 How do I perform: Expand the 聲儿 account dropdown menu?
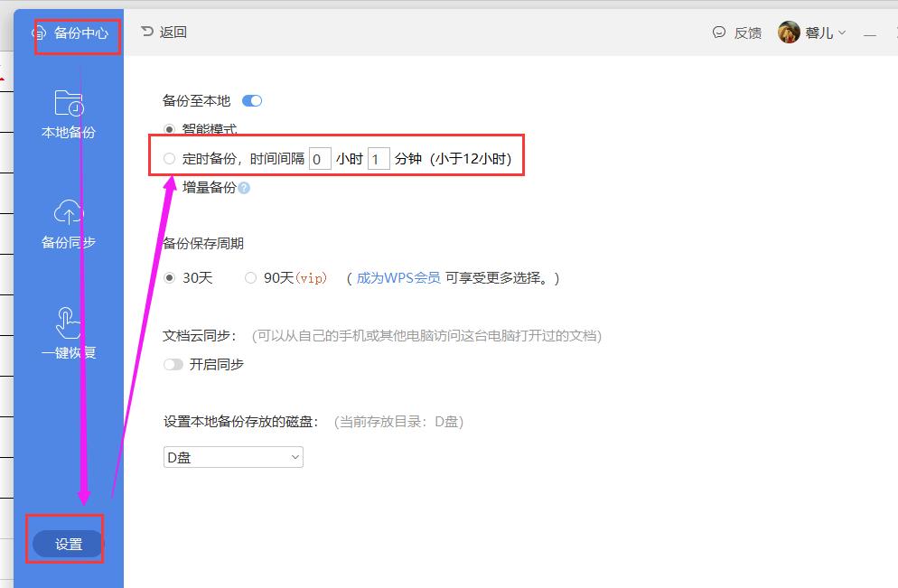[824, 32]
